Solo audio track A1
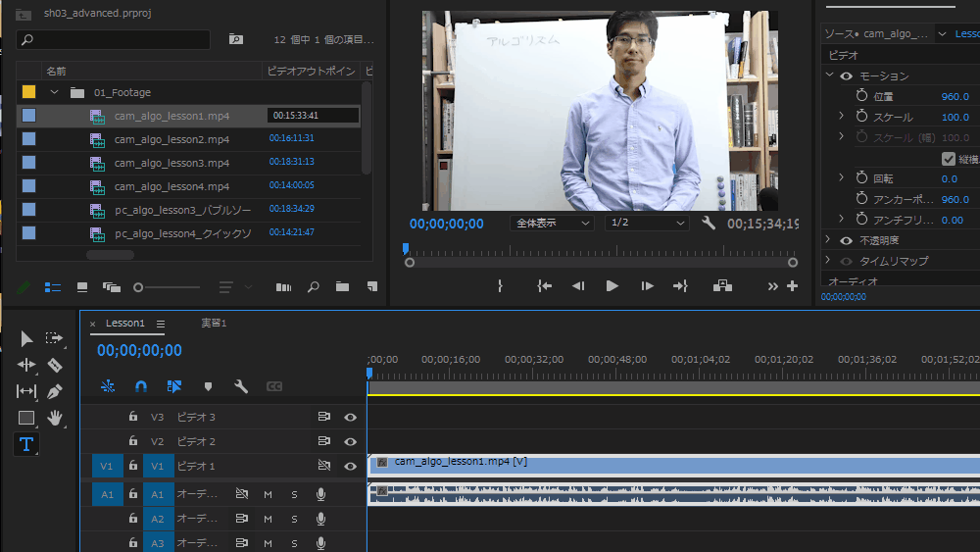 294,494
